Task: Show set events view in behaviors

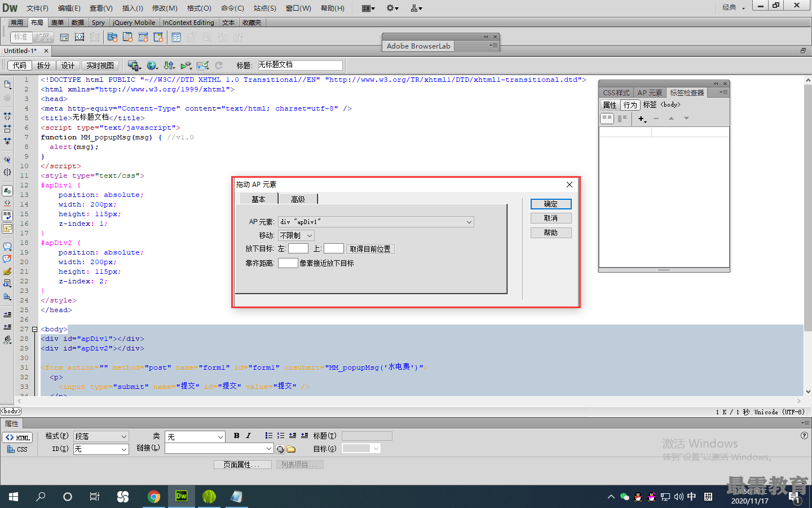Action: (x=607, y=119)
